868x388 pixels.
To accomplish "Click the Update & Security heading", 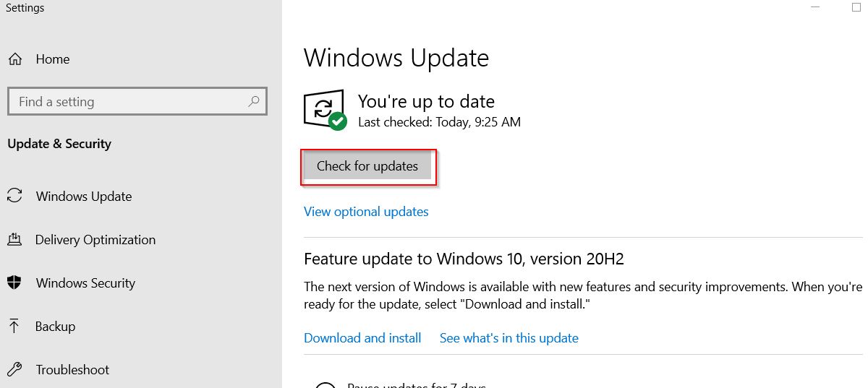I will (x=59, y=144).
